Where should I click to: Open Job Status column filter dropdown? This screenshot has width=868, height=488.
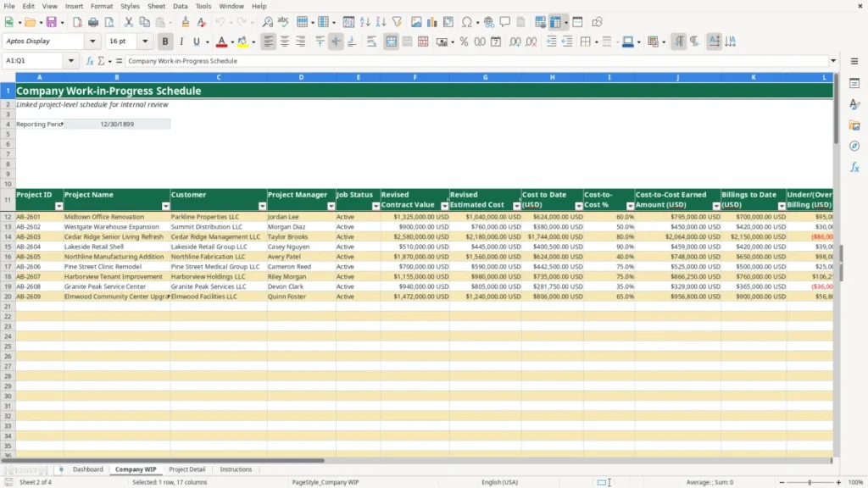click(x=376, y=207)
